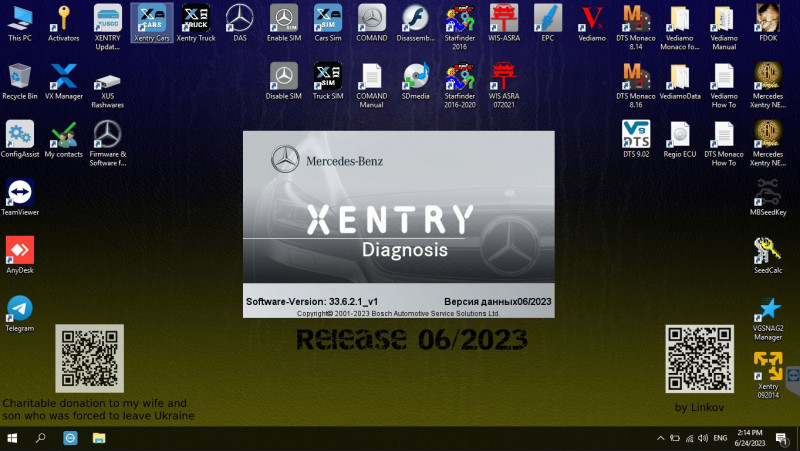This screenshot has width=800, height=451.
Task: Switch ENG input language indicator
Action: tap(720, 438)
